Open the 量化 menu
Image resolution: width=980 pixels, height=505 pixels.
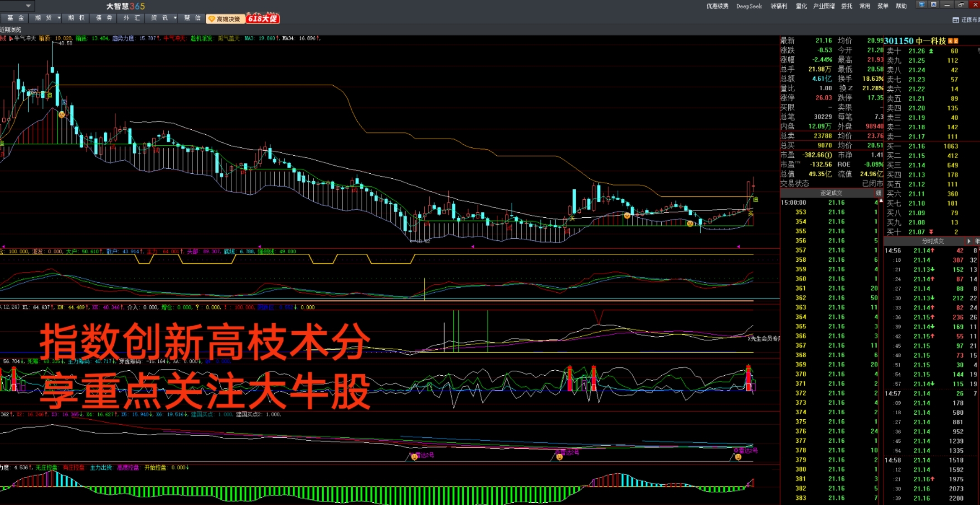tap(801, 6)
